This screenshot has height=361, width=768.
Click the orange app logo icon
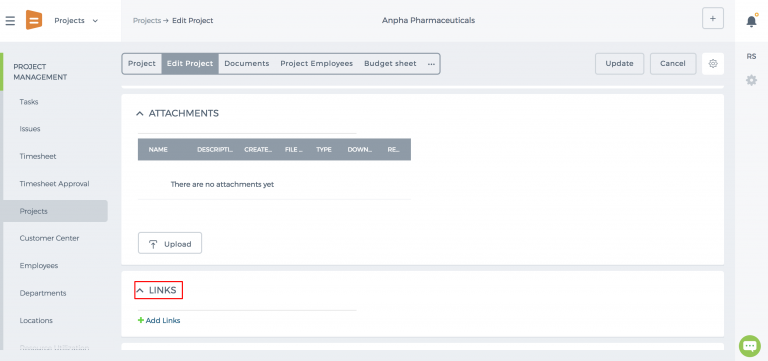point(34,20)
